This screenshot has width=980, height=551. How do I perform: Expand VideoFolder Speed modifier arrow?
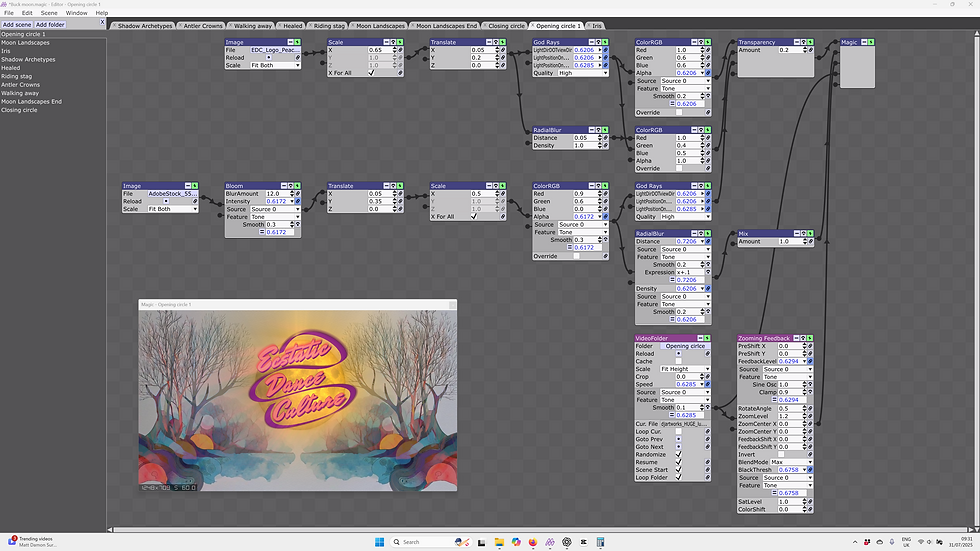coord(701,384)
